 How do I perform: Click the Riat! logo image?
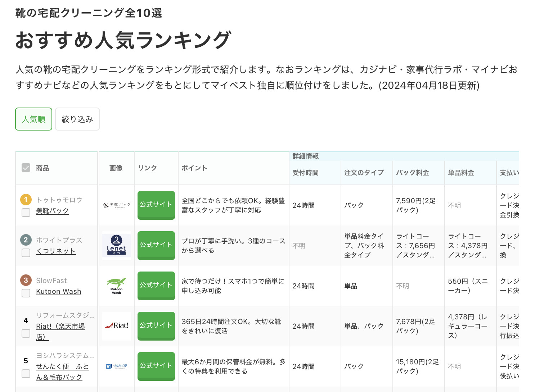coord(117,326)
